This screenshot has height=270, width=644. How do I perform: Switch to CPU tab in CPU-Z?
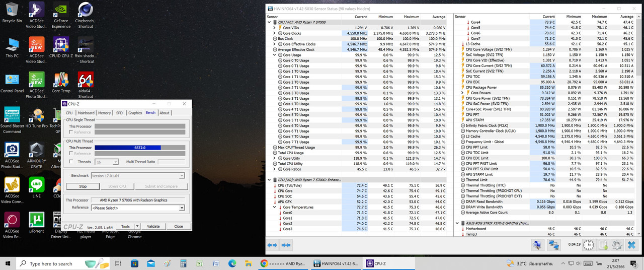pos(69,113)
